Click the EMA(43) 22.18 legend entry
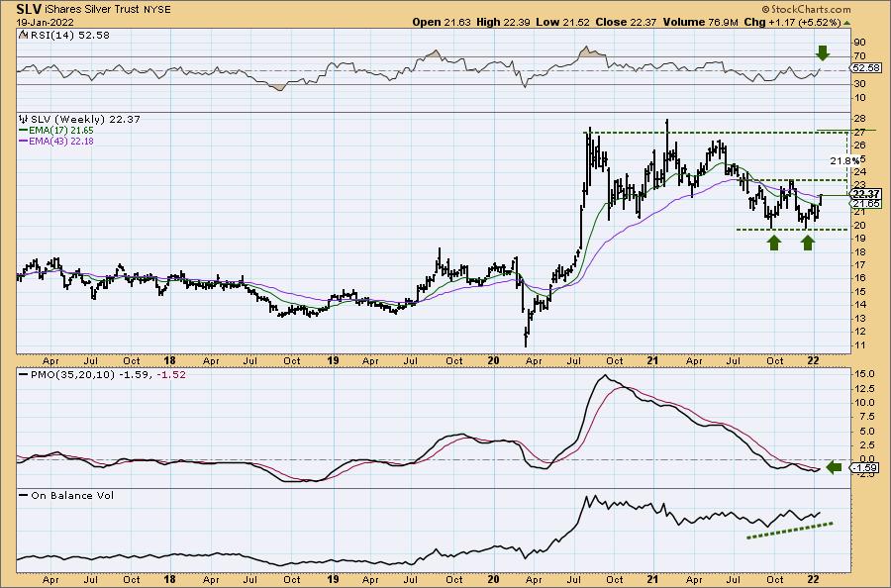Screen dimensions: 891x588 coord(60,141)
